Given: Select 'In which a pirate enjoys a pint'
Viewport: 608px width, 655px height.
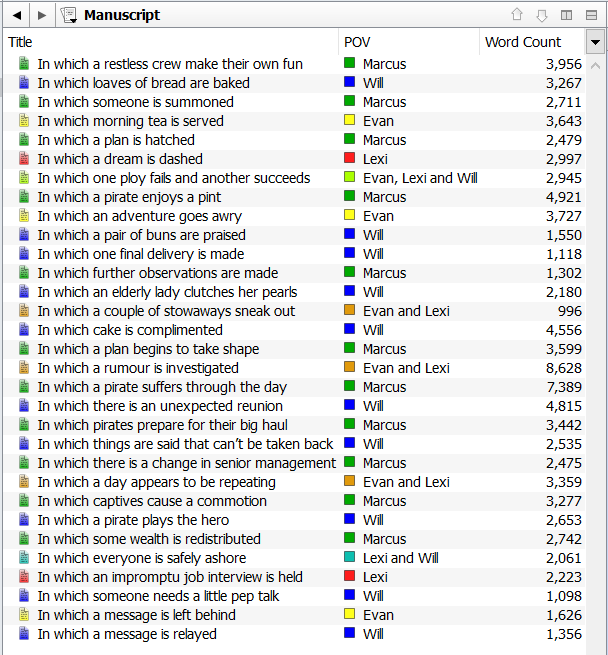Looking at the screenshot, I should tap(129, 197).
